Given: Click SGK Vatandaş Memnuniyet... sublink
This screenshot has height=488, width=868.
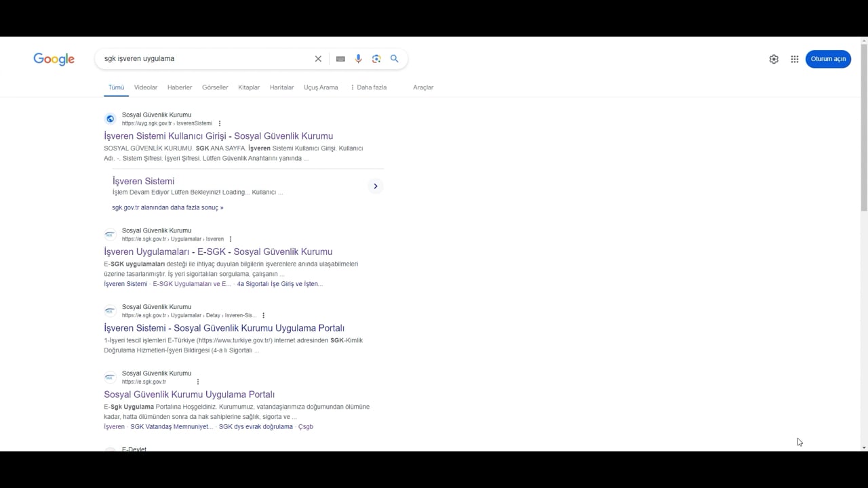Looking at the screenshot, I should tap(172, 427).
